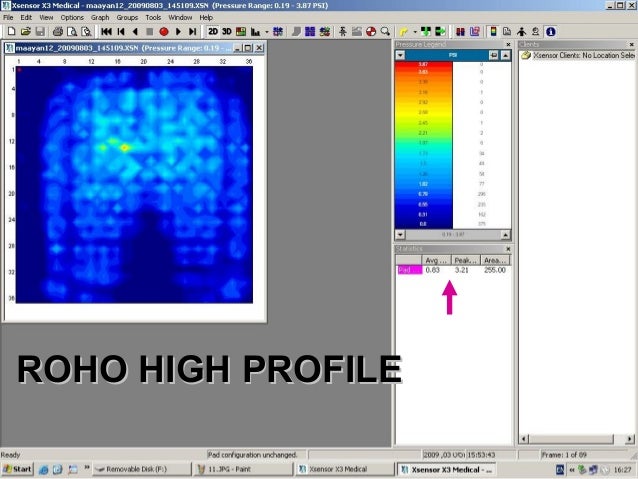Click the purple graph chart icon
The width and height of the screenshot is (638, 479).
474,31
